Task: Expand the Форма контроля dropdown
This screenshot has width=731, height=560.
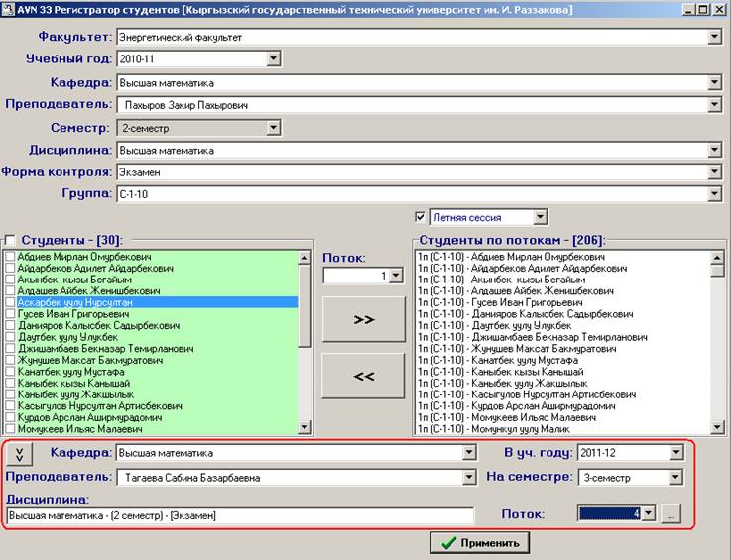Action: (714, 172)
